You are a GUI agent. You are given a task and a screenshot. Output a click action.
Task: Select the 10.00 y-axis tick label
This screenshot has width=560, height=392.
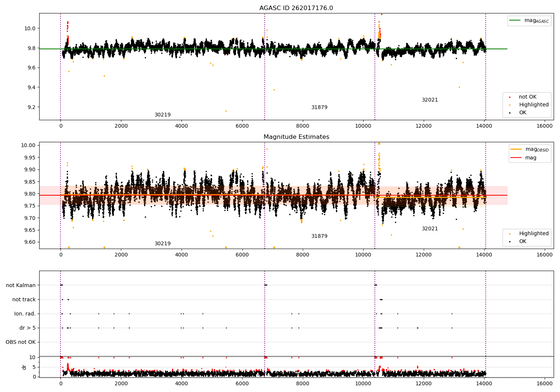click(x=29, y=145)
